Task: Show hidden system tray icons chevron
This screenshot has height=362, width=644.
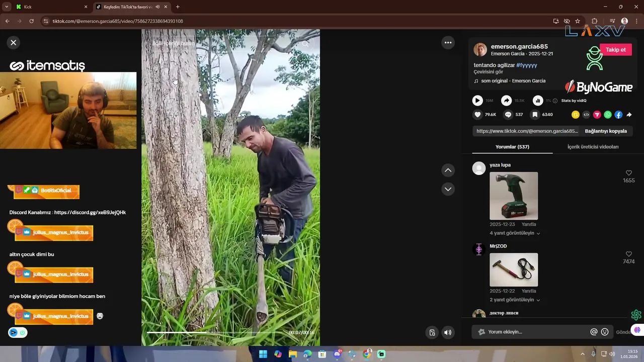Action: point(583,354)
